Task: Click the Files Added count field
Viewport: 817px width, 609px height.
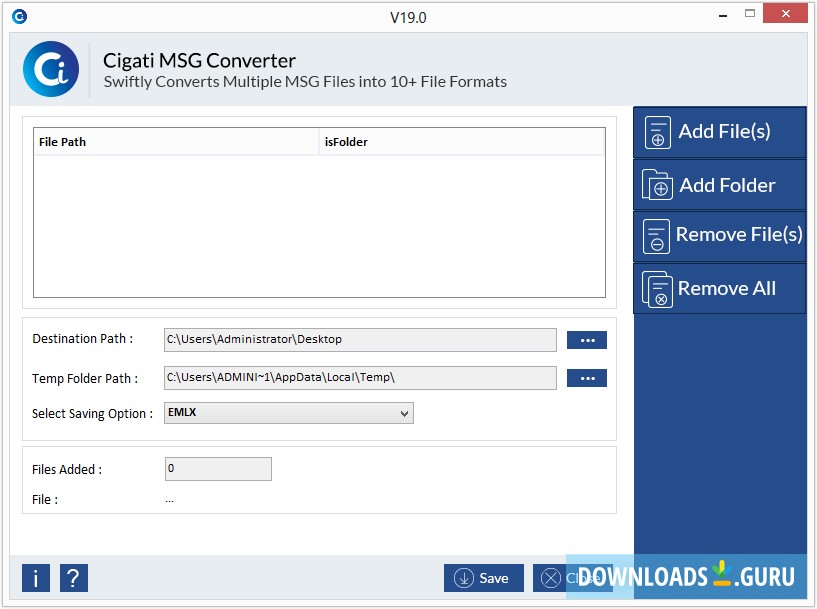Action: pyautogui.click(x=218, y=468)
